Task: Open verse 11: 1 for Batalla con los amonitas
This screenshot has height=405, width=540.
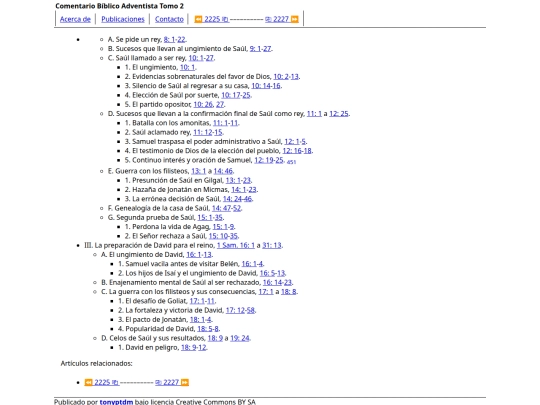Action: pos(220,123)
